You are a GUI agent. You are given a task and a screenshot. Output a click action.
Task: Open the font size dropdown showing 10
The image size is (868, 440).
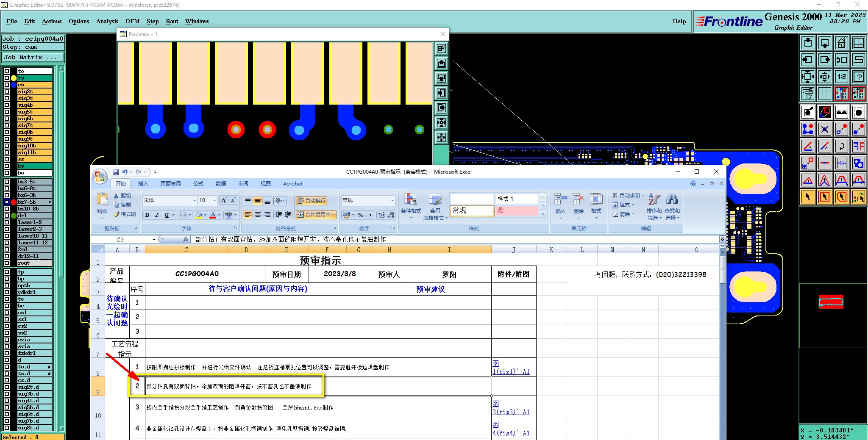coord(215,200)
